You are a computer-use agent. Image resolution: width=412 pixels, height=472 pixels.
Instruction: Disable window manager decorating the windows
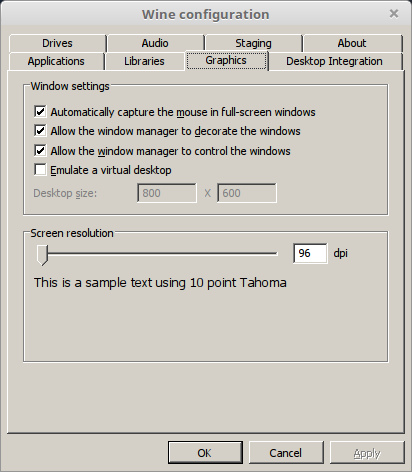(40, 131)
